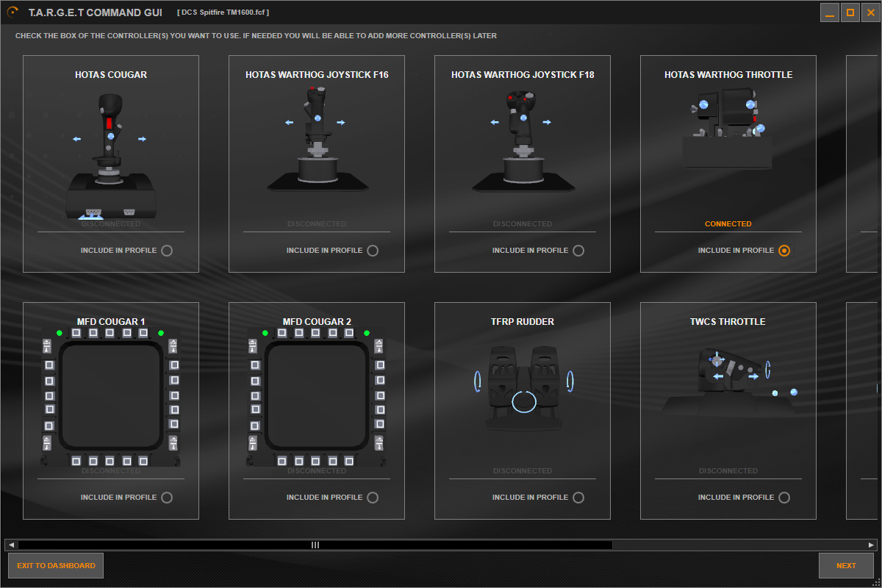Include TWCS Throttle in profile
882x588 pixels.
[x=784, y=498]
